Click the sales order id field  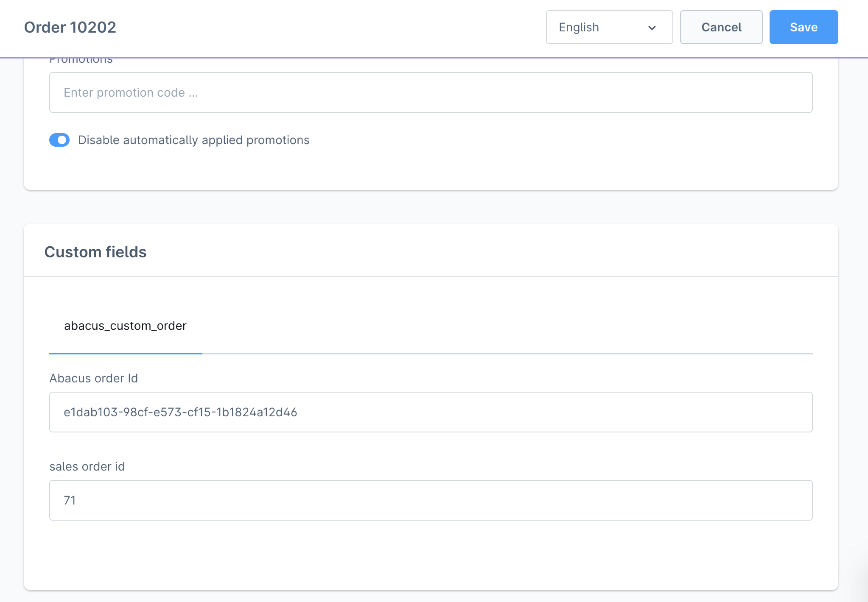[431, 500]
